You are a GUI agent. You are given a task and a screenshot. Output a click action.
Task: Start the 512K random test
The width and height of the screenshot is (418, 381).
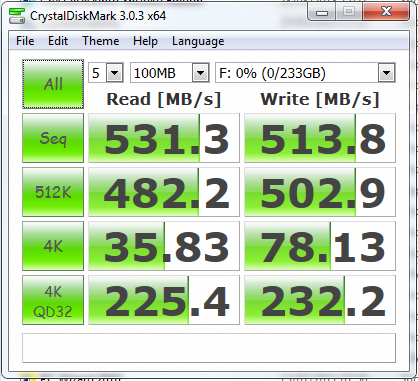coord(53,192)
